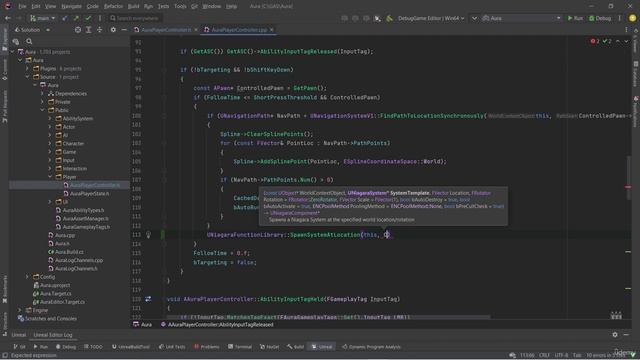Viewport: 640px width, 360px height.
Task: Open Unreal tool window settings gear
Action: click(x=615, y=335)
